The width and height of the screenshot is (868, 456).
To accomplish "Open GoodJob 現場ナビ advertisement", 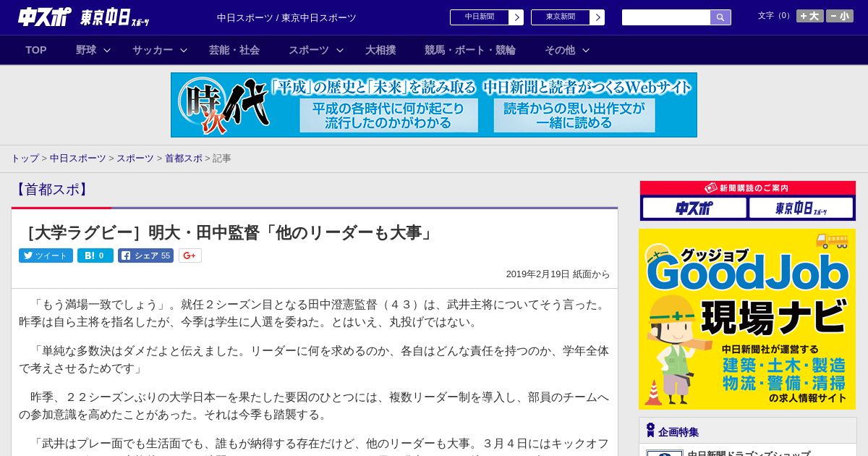I will (x=747, y=319).
